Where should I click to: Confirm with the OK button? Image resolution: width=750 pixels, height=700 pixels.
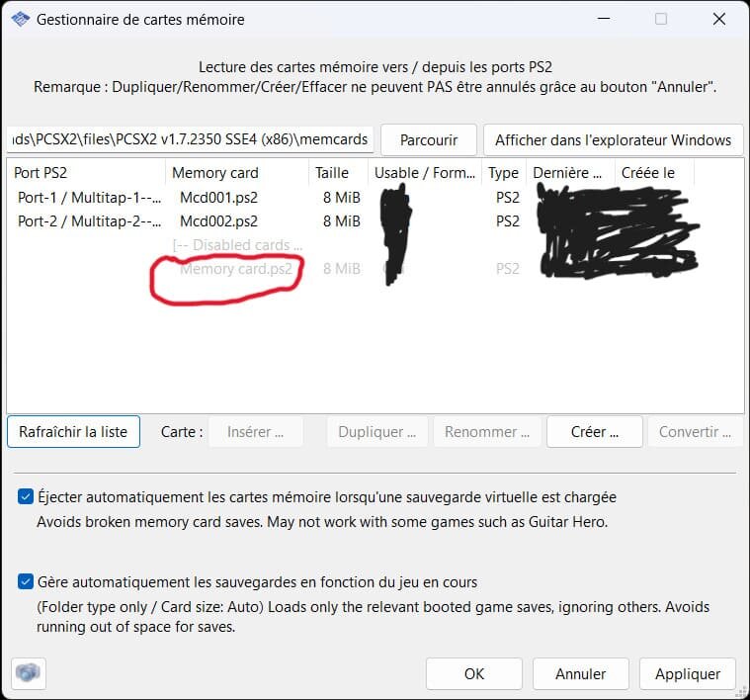pyautogui.click(x=473, y=673)
